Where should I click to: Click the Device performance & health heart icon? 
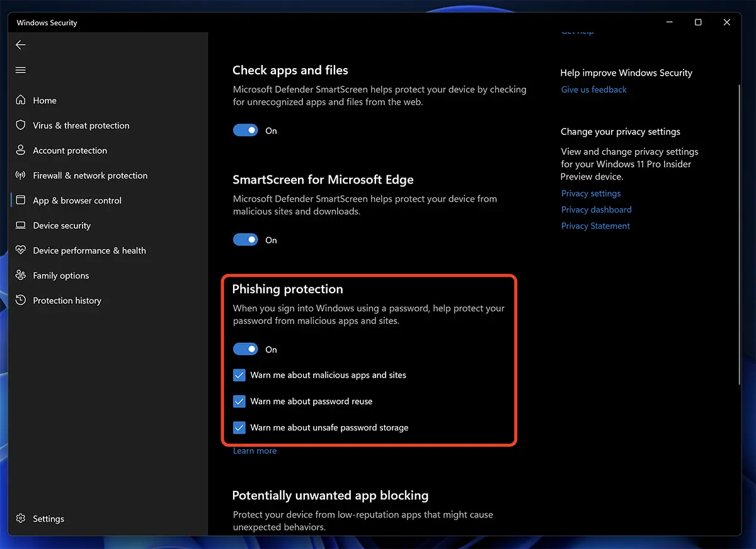[x=21, y=250]
